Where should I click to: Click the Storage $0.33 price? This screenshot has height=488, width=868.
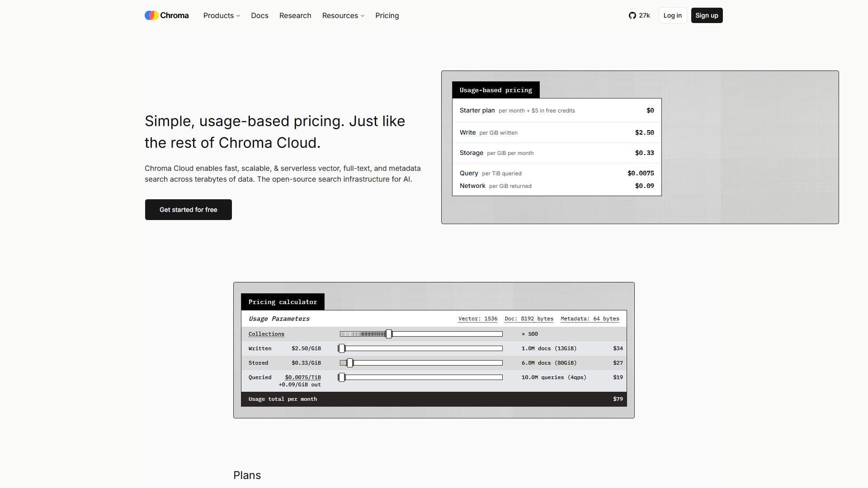[x=644, y=153]
